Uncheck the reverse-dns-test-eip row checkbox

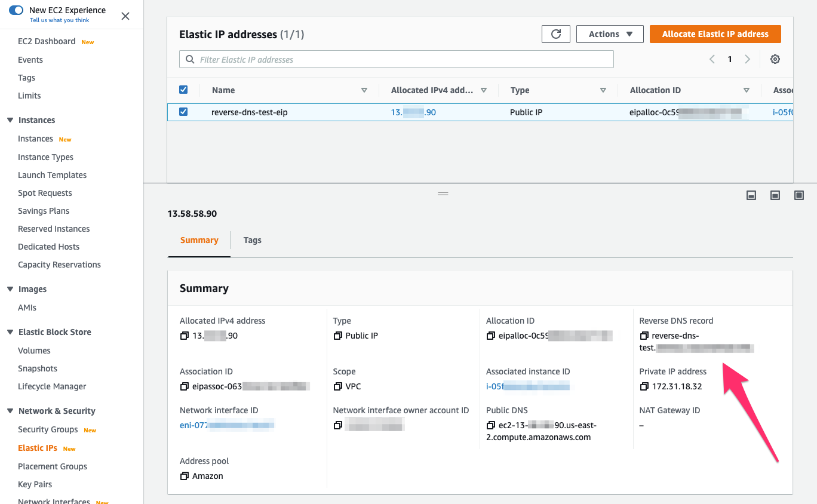coord(183,112)
